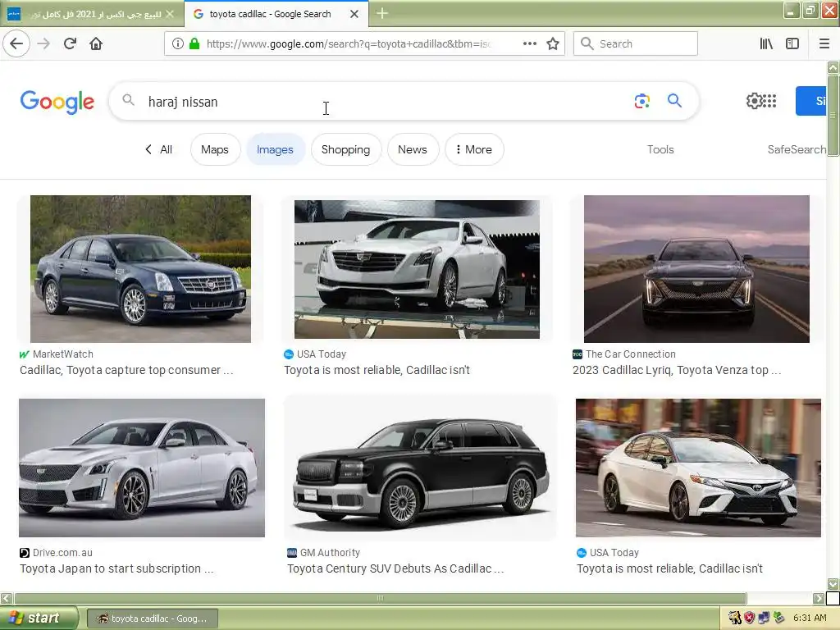Open link 'Toyota Japan to start subscription ...'
This screenshot has height=630, width=840.
point(116,568)
